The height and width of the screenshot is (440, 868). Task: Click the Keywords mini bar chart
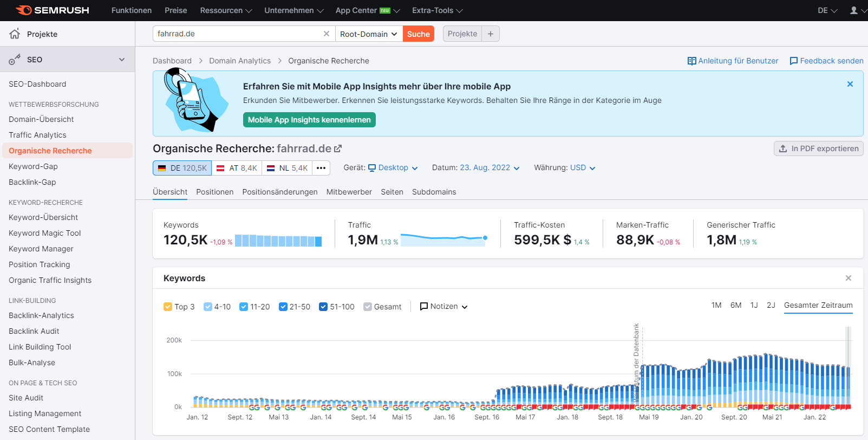(x=278, y=241)
